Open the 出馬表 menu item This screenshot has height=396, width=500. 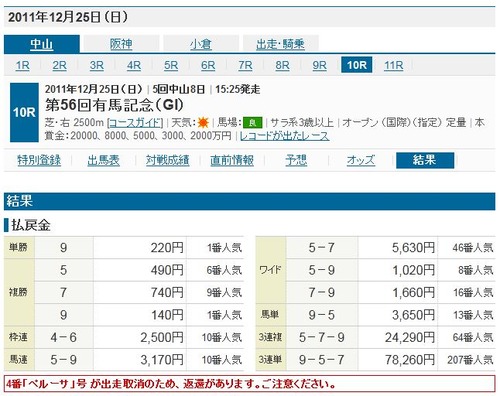[x=103, y=160]
